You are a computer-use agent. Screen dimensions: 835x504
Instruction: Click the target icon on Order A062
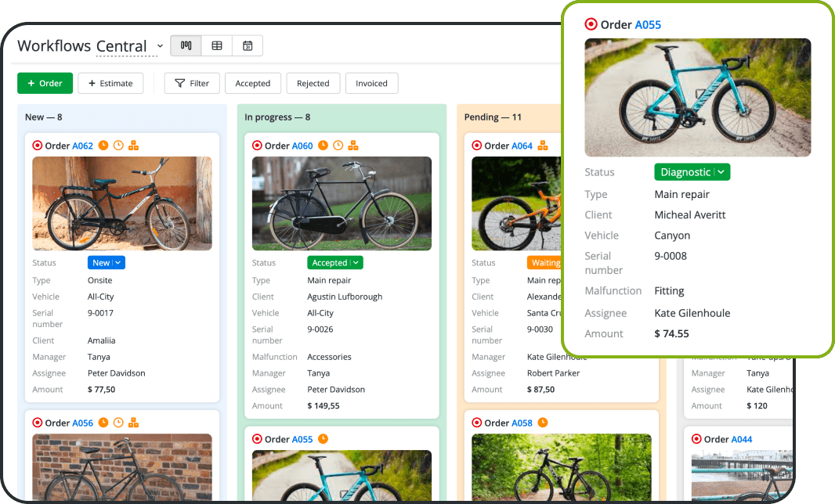click(x=38, y=146)
